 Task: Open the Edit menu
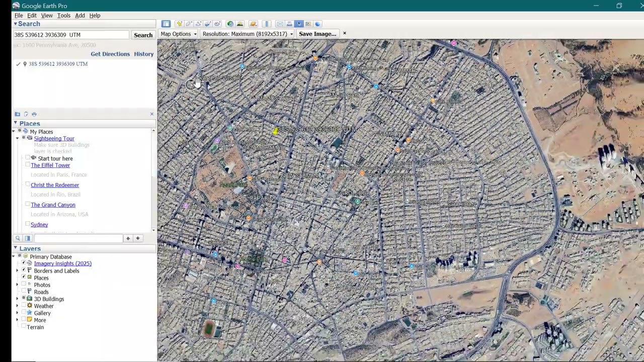(32, 15)
